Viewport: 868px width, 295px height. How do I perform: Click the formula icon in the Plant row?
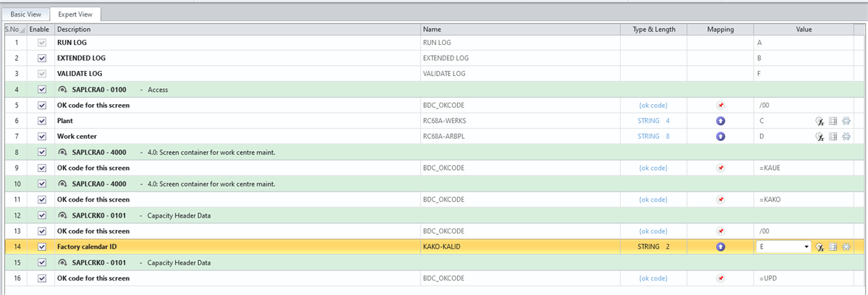[820, 121]
